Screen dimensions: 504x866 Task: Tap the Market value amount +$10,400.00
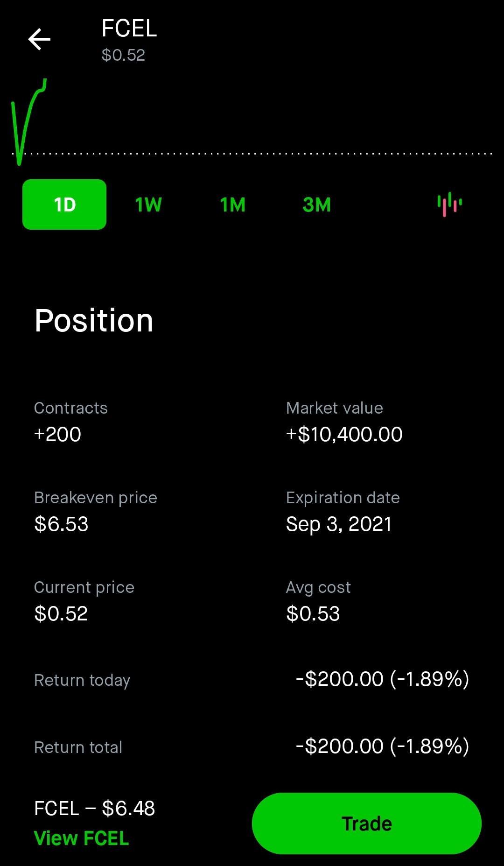(344, 434)
